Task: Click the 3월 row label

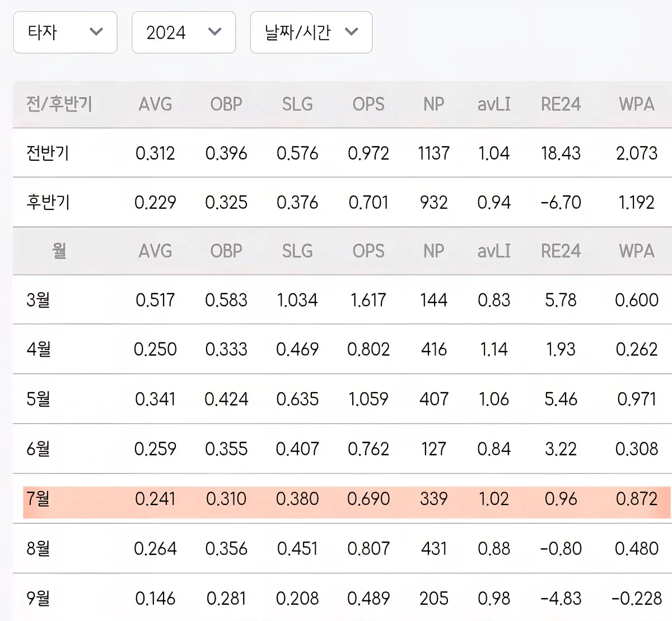Action: (39, 300)
